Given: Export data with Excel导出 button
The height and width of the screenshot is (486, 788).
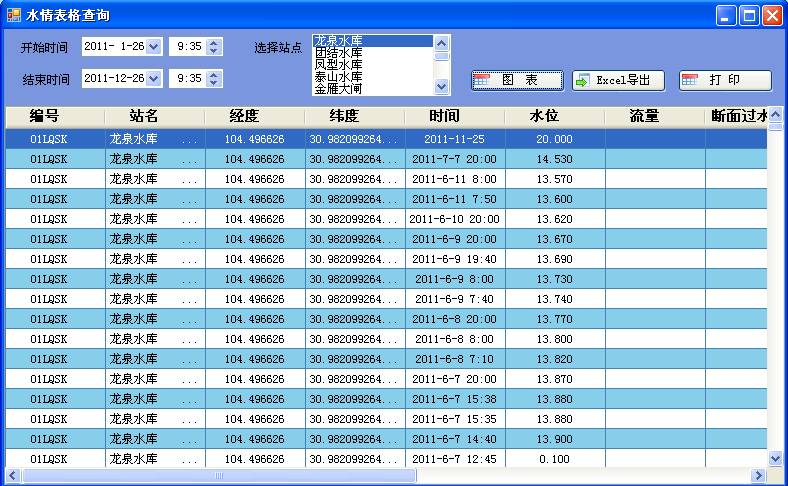Looking at the screenshot, I should click(620, 80).
